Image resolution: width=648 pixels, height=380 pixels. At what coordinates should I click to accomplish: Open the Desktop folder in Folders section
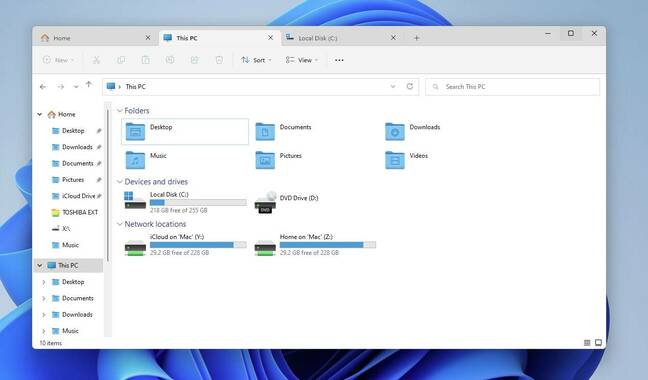pos(185,132)
